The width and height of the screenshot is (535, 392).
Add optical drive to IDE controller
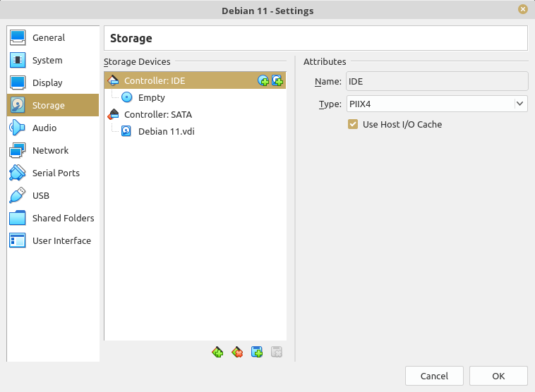[263, 81]
